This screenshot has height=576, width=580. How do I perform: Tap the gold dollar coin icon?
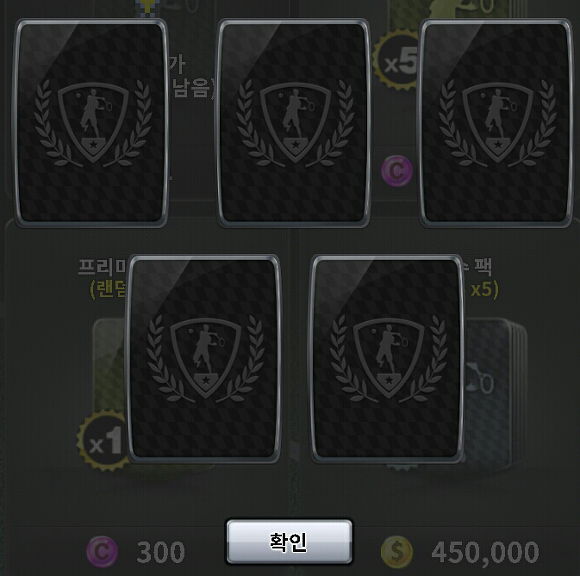[397, 552]
